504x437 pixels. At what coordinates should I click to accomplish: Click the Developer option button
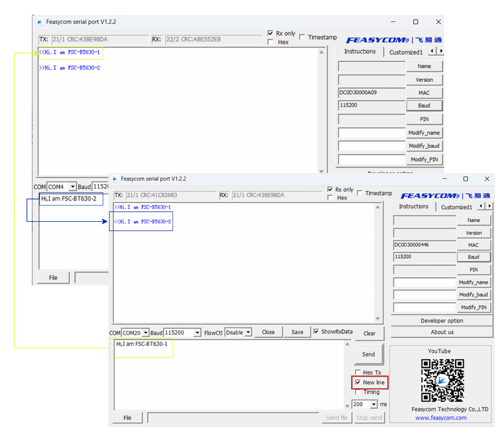click(442, 320)
